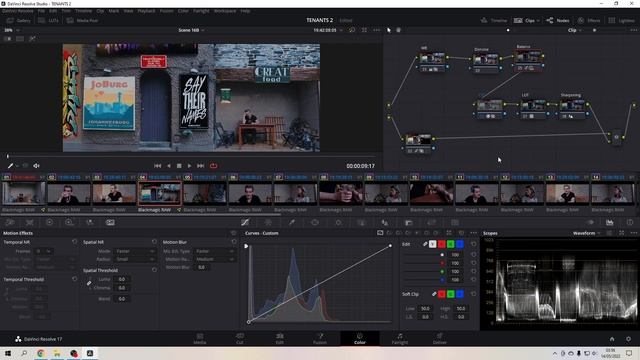Reset Spatial NR settings
Screen dimensions: 640x360
(154, 242)
